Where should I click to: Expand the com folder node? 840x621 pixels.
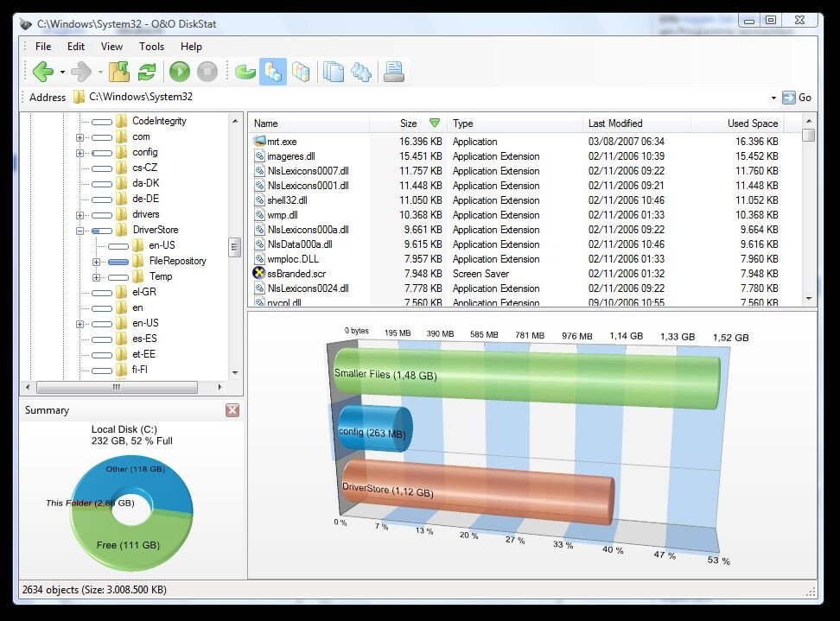click(80, 137)
